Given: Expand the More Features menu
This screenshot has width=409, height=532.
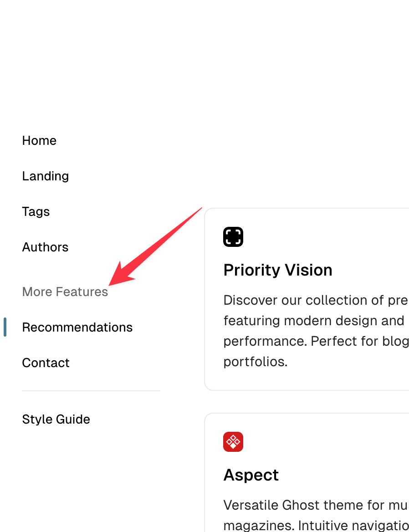Looking at the screenshot, I should coord(65,292).
